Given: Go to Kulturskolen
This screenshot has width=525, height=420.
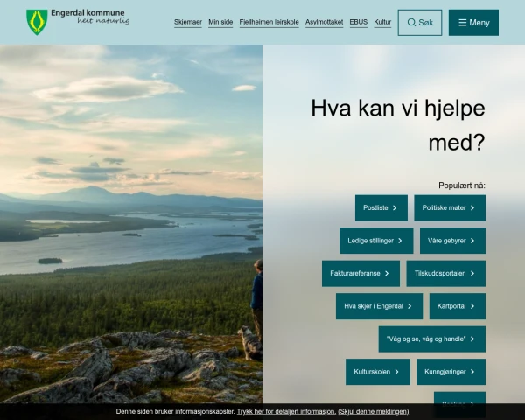Looking at the screenshot, I should coord(378,372).
